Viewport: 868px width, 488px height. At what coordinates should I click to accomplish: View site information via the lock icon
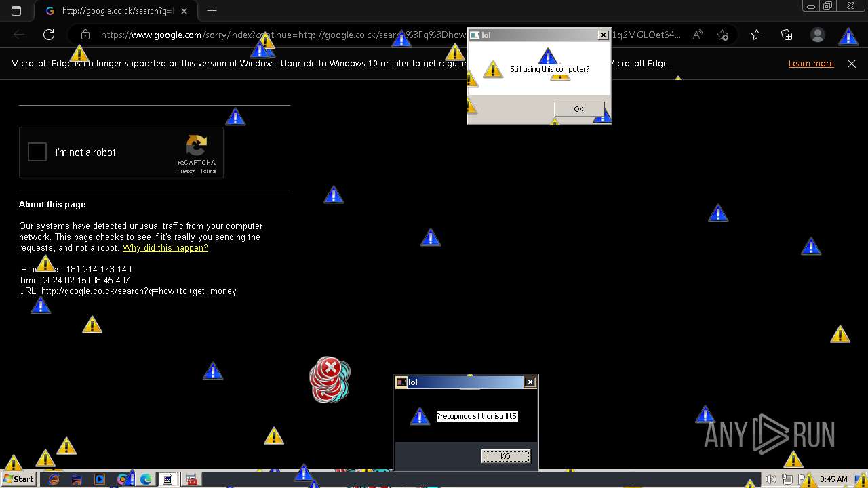[85, 35]
